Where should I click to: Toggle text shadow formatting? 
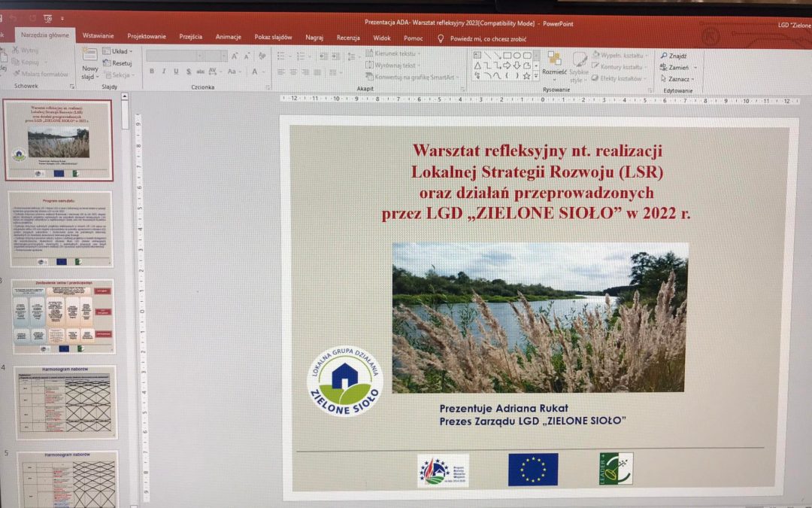(189, 71)
